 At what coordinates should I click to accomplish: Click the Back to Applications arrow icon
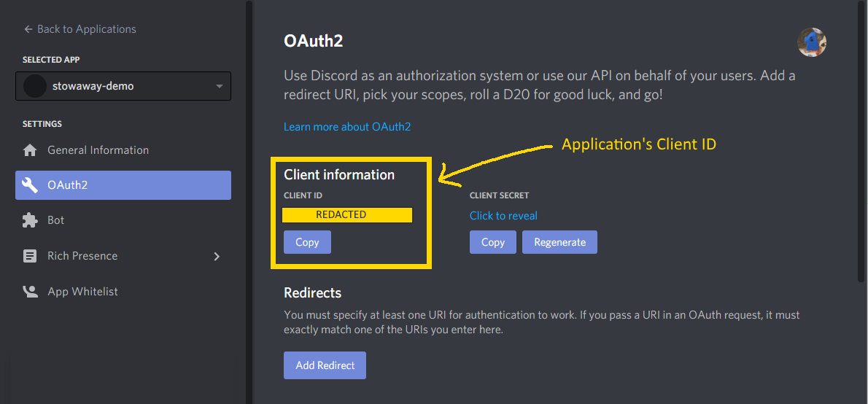(28, 29)
